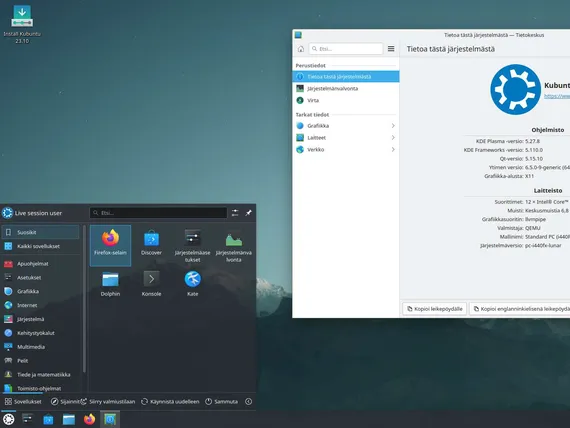Screen dimensions: 570x428
Task: Open Konsole terminal from favorites
Action: pyautogui.click(x=151, y=284)
